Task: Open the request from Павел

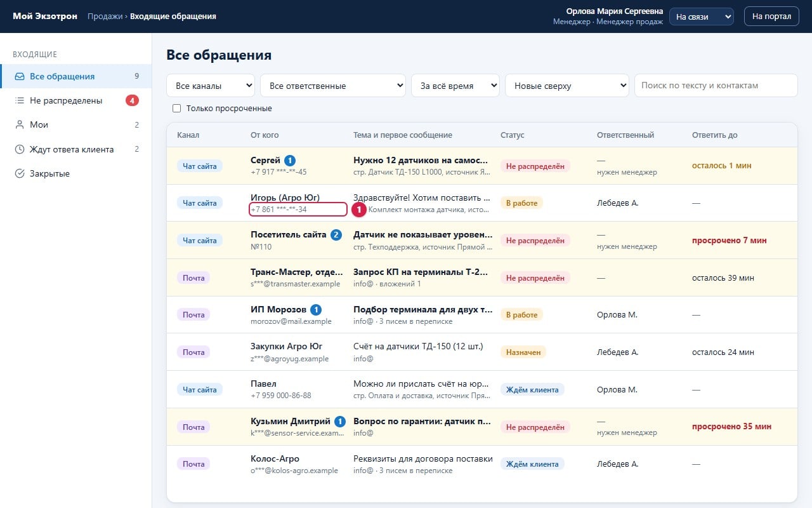Action: click(482, 389)
